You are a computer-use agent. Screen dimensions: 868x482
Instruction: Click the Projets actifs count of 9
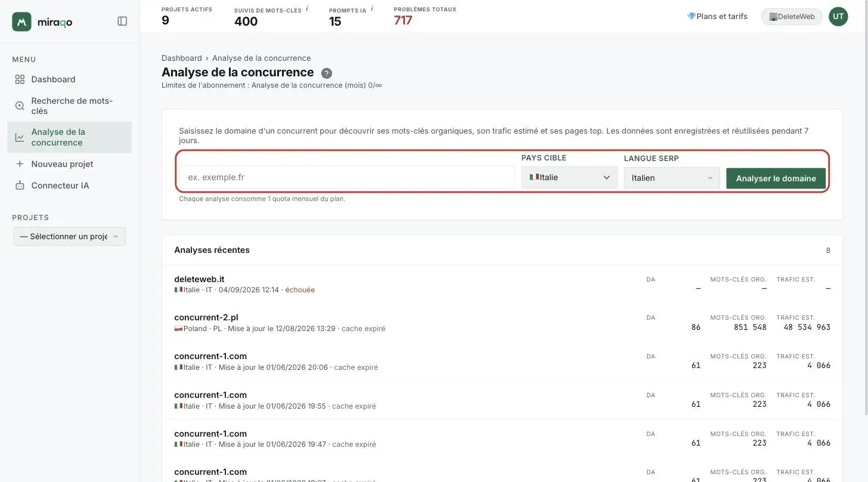point(165,20)
